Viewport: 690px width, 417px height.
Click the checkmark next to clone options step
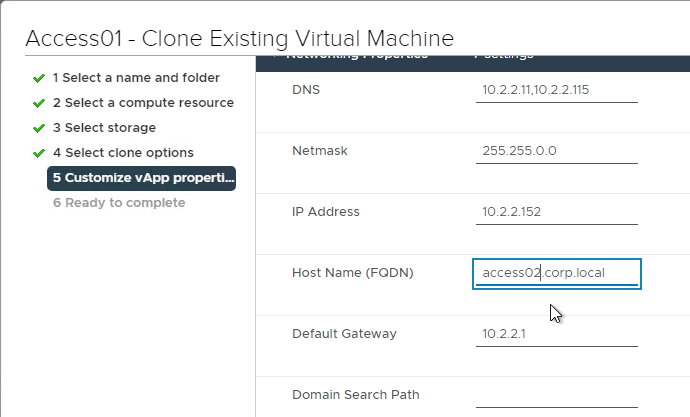(39, 154)
